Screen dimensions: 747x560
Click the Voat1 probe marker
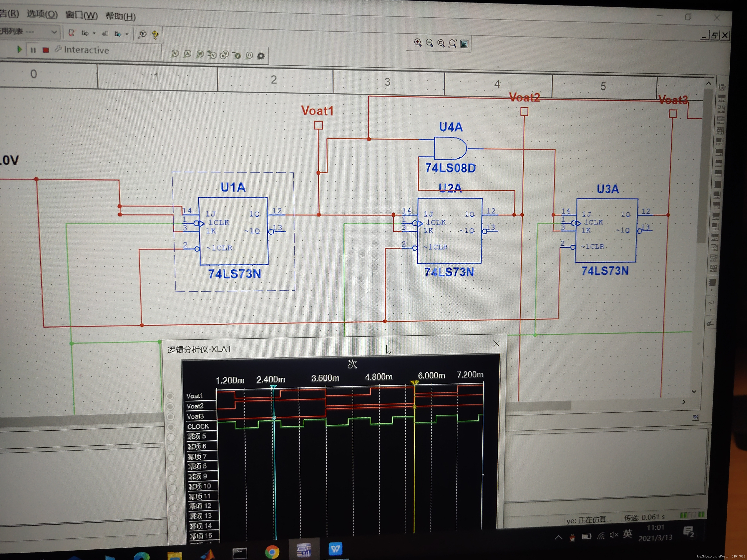point(318,125)
